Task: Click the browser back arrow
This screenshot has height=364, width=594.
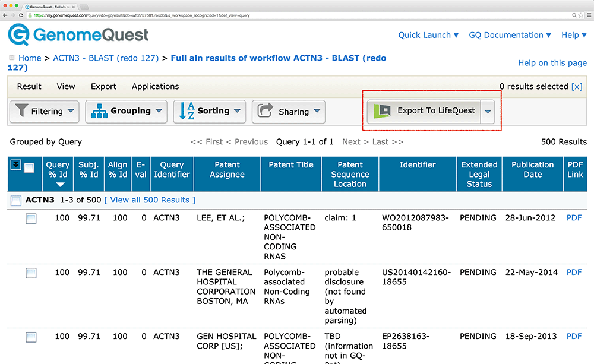Action: tap(5, 15)
